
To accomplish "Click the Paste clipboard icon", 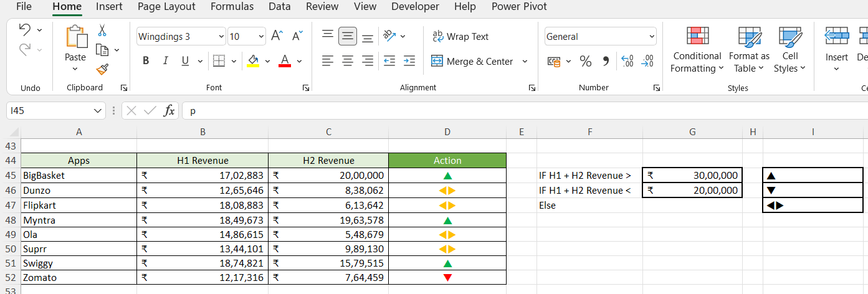I will pos(75,37).
